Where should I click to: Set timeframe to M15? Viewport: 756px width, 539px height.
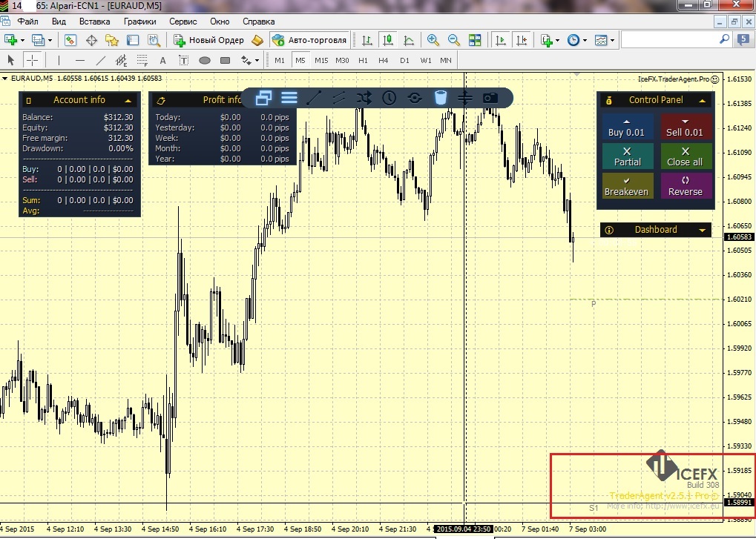pyautogui.click(x=321, y=60)
